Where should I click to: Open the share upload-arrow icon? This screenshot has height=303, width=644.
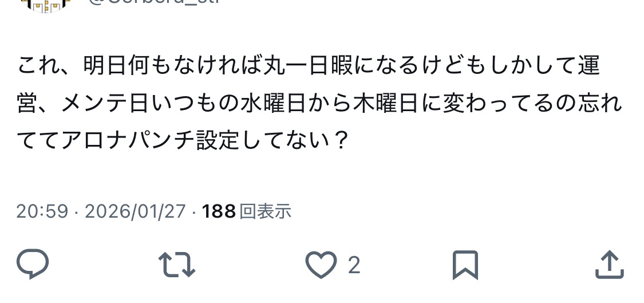tap(610, 265)
